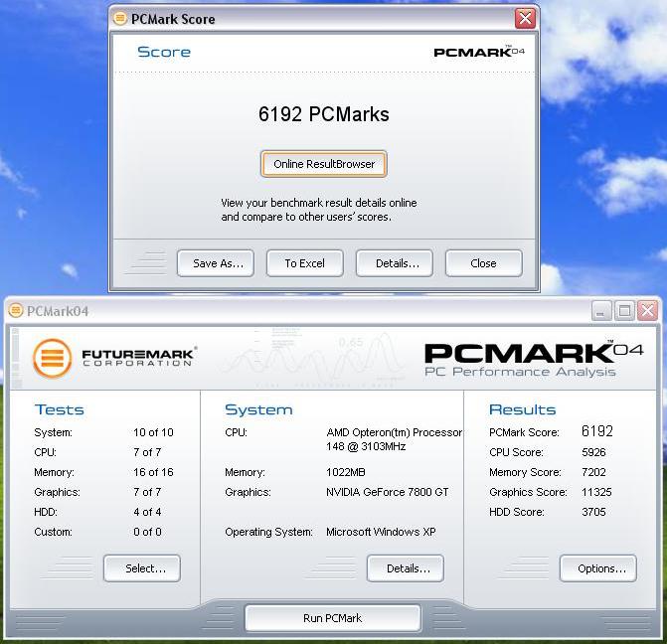Click the PCMark04 logo in Score dialog
This screenshot has width=667, height=644.
coord(479,52)
